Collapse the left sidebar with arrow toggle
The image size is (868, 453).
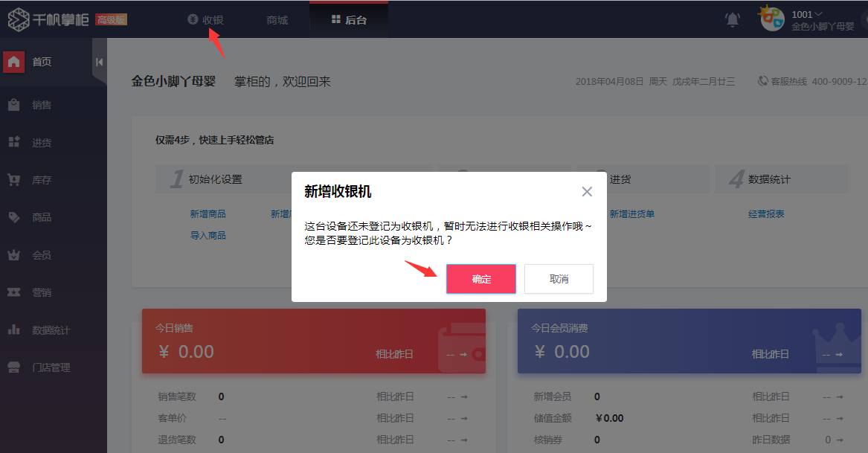click(x=99, y=62)
